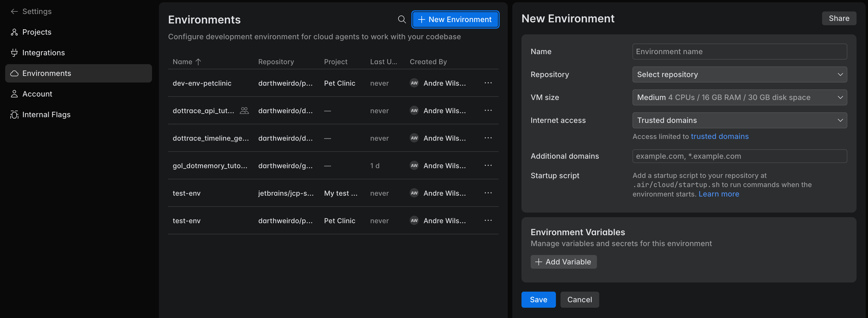Click the jetbrains/jcp-s... repository cell
Screen dimensions: 868x318
pos(286,193)
